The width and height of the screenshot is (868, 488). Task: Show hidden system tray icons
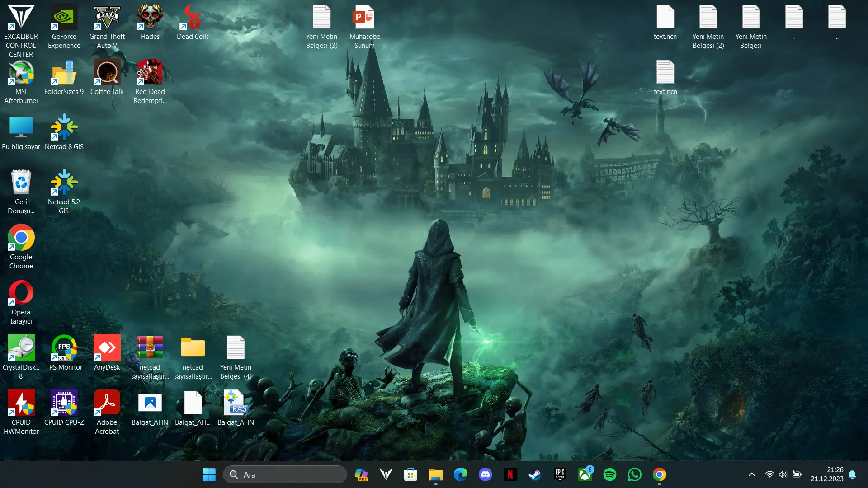(x=752, y=474)
